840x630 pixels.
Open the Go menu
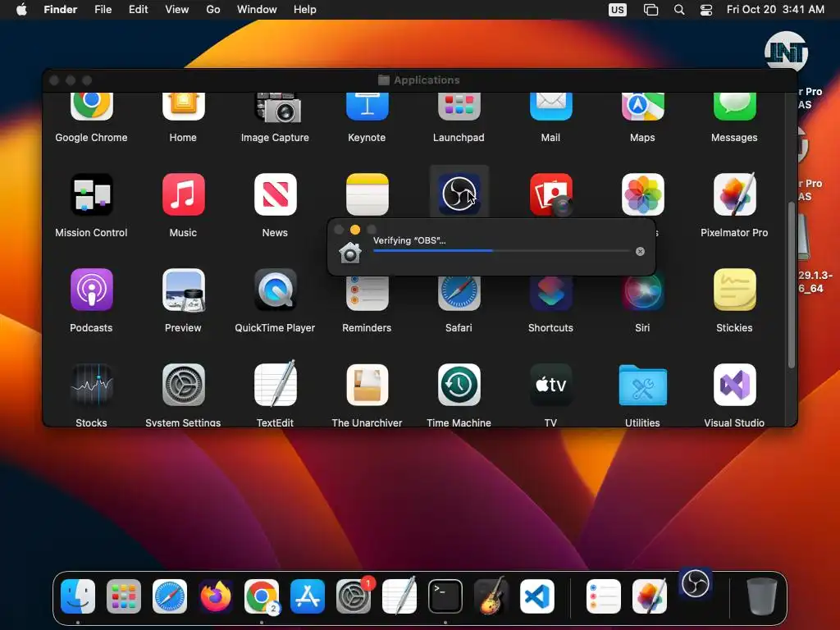[x=213, y=10]
